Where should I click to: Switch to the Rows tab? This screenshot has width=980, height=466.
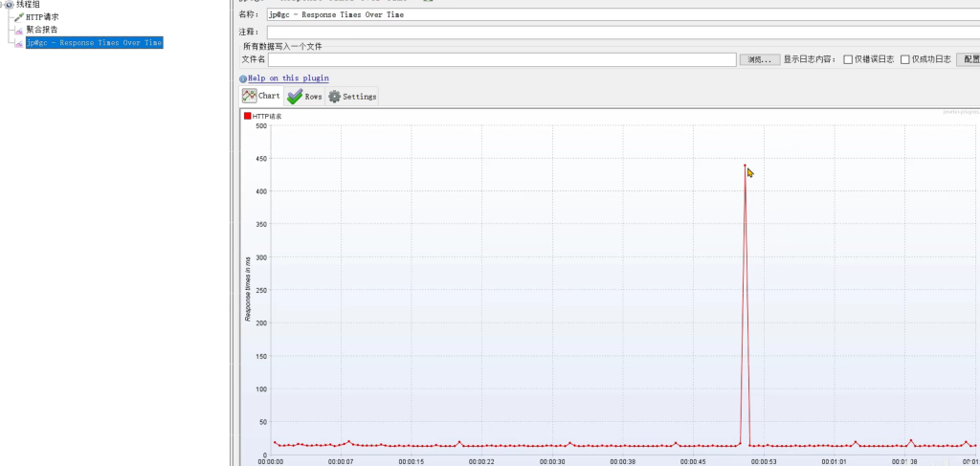point(304,97)
